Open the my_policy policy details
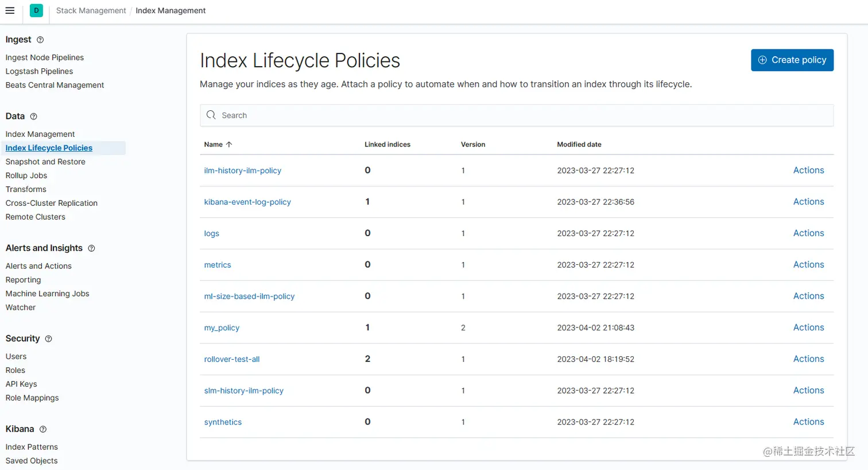Image resolution: width=868 pixels, height=470 pixels. (221, 328)
